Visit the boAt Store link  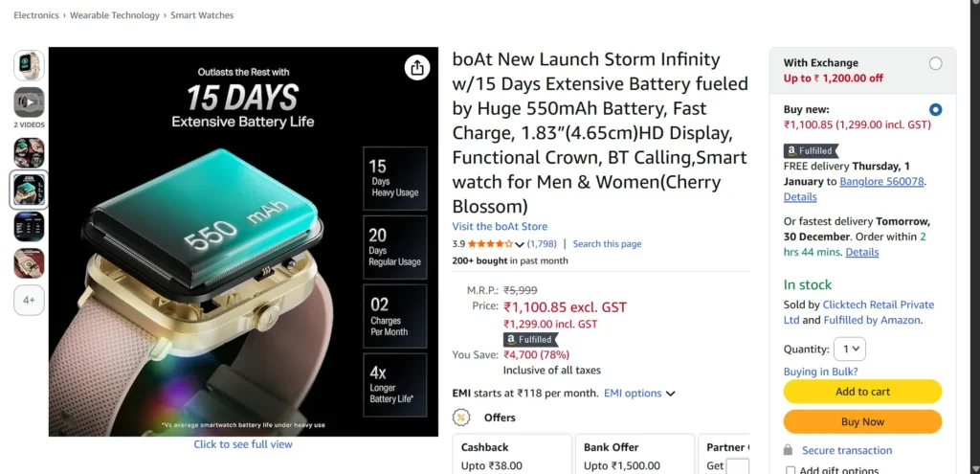coord(500,227)
